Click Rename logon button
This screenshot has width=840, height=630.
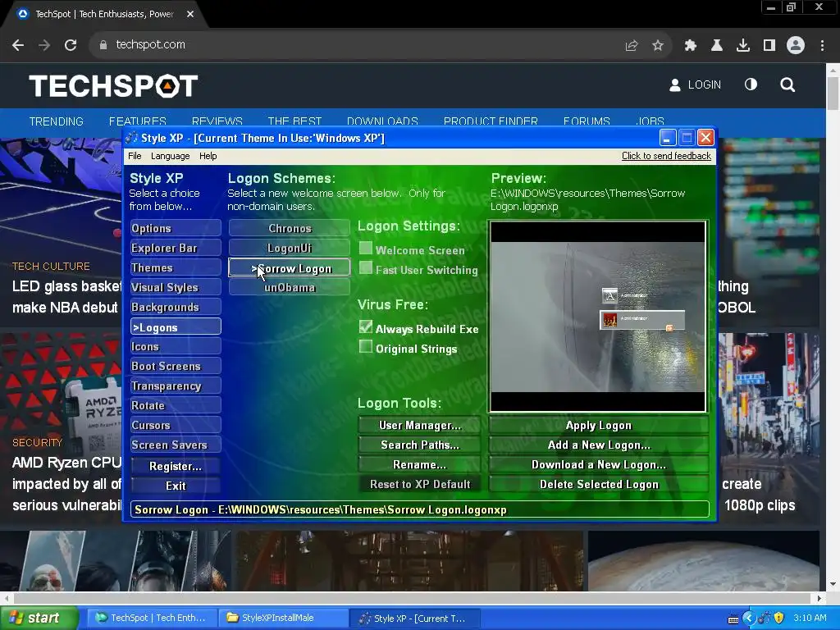420,464
